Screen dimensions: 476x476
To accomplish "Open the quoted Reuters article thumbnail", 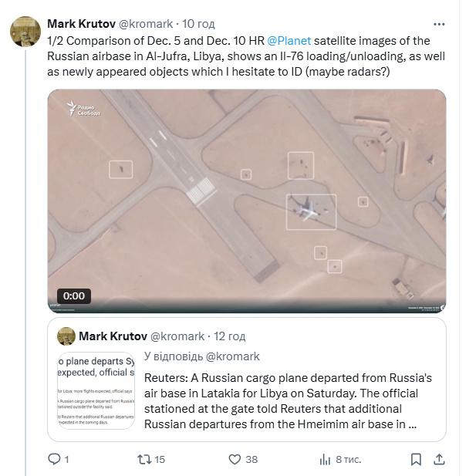I will click(x=96, y=390).
